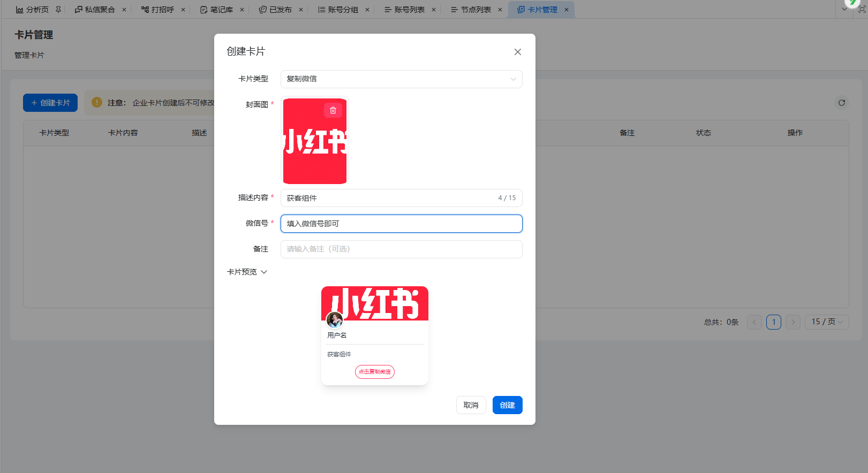
Task: Click the + 创建卡片 button on page
Action: [50, 103]
